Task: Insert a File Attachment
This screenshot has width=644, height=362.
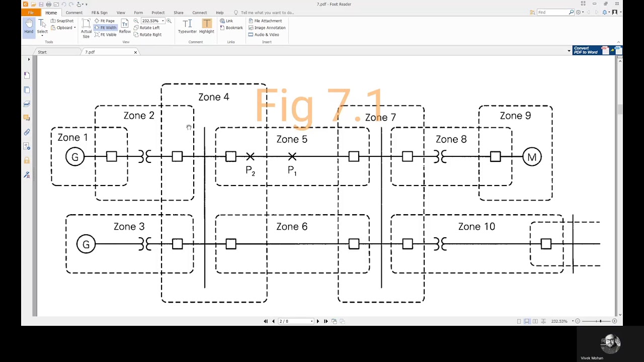Action: 265,21
